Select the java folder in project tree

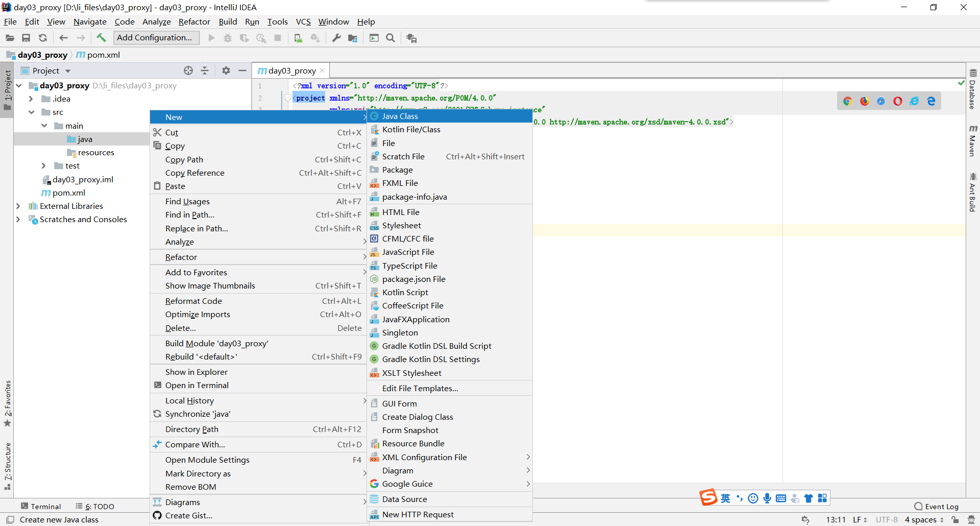click(81, 139)
